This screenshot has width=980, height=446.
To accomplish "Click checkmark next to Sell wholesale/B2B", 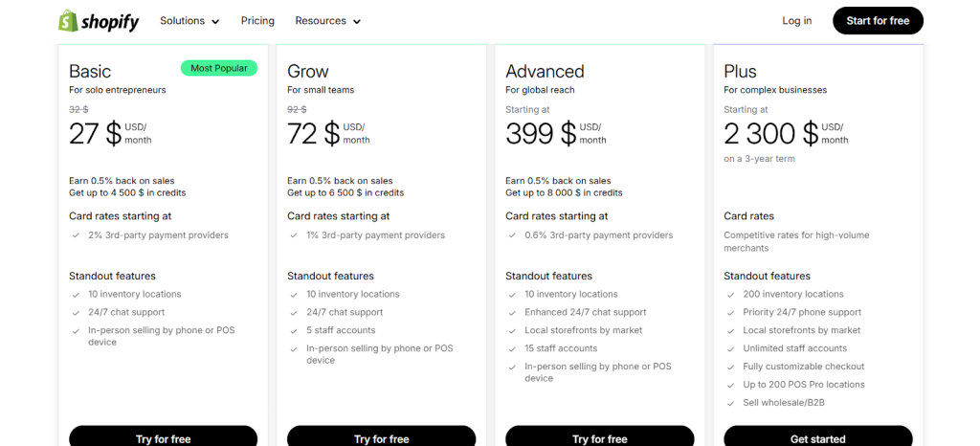I will [x=729, y=403].
